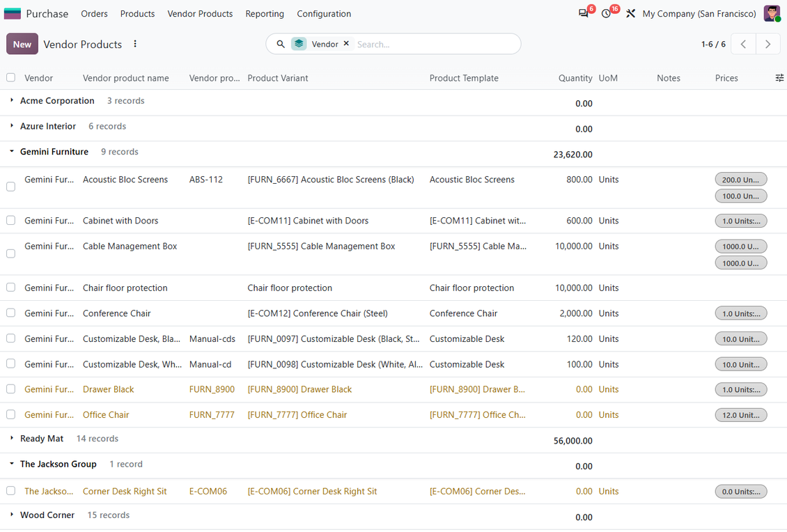Sort by the Vendor column header
This screenshot has width=787, height=532.
pos(38,78)
